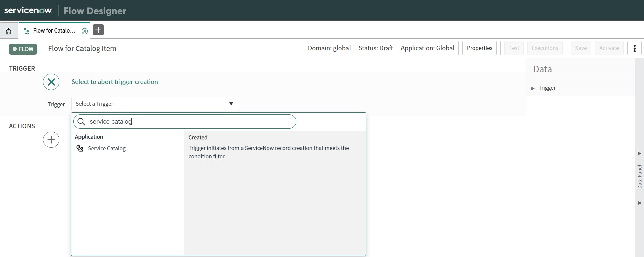The width and height of the screenshot is (644, 257).
Task: Click the Activate button
Action: [609, 48]
